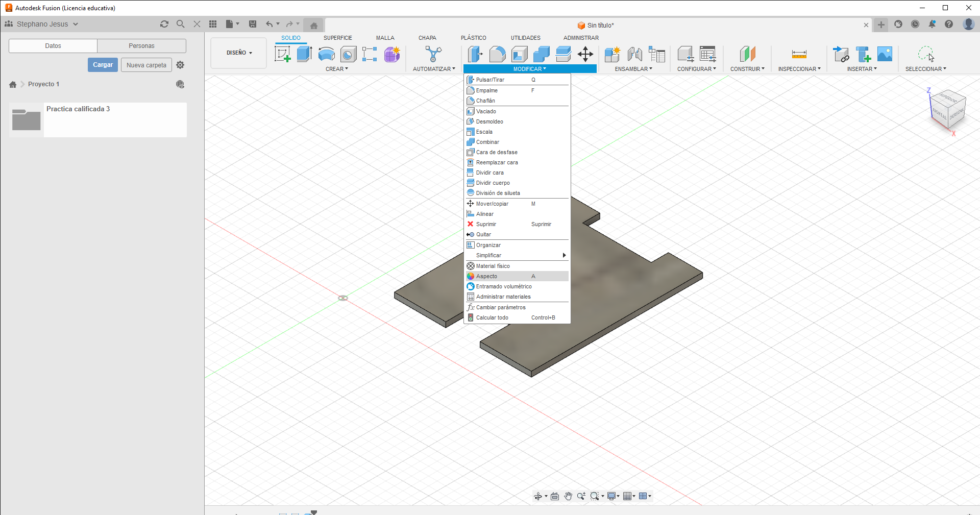The width and height of the screenshot is (980, 515).
Task: Open Proyecto 1 on the web globe
Action: pyautogui.click(x=180, y=84)
